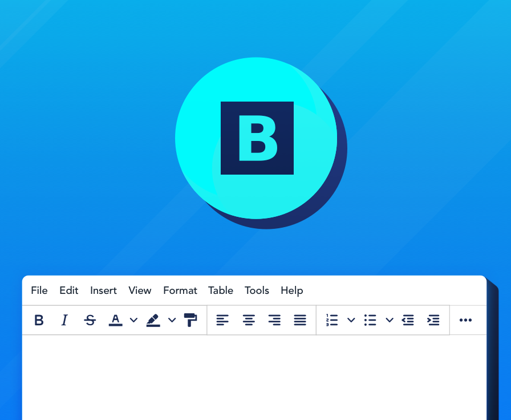Align text right
The width and height of the screenshot is (511, 420).
[x=274, y=320]
